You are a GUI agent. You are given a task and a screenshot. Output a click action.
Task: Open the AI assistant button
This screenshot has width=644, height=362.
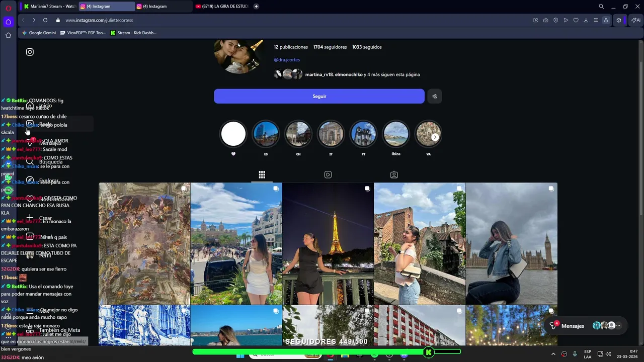[x=636, y=20]
